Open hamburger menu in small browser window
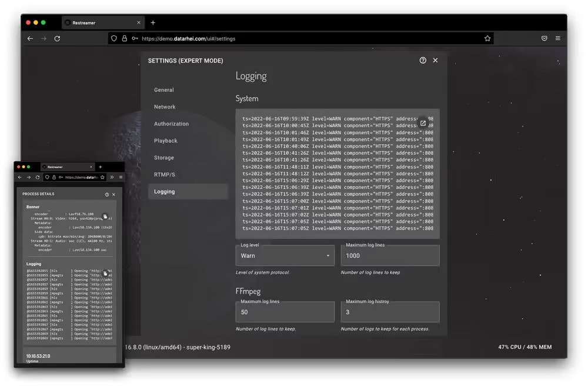 point(121,178)
